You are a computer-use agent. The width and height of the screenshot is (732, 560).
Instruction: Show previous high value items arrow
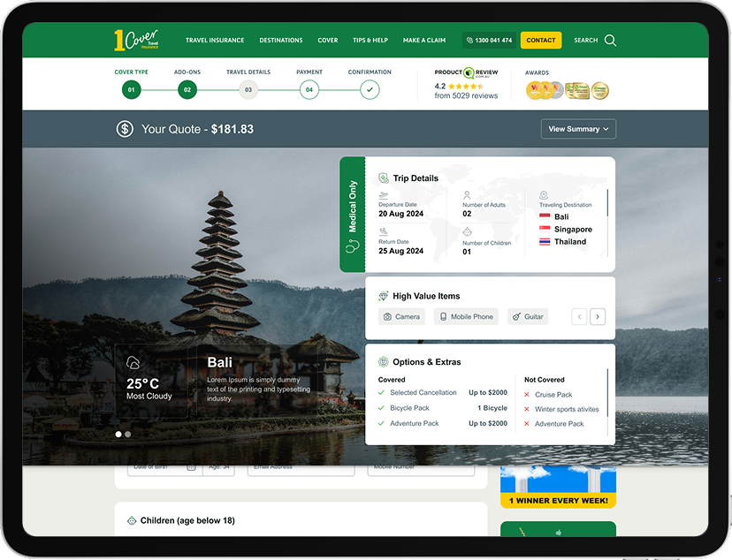point(579,316)
